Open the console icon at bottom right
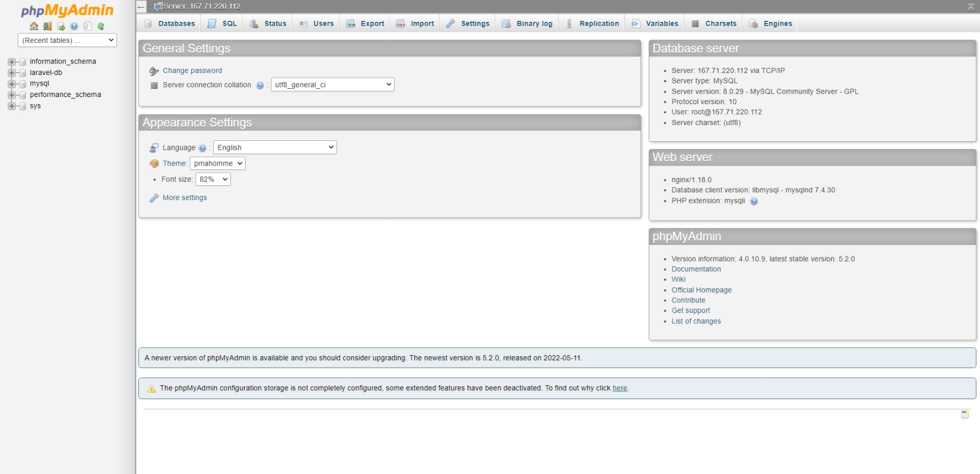Viewport: 980px width, 474px height. (x=965, y=414)
